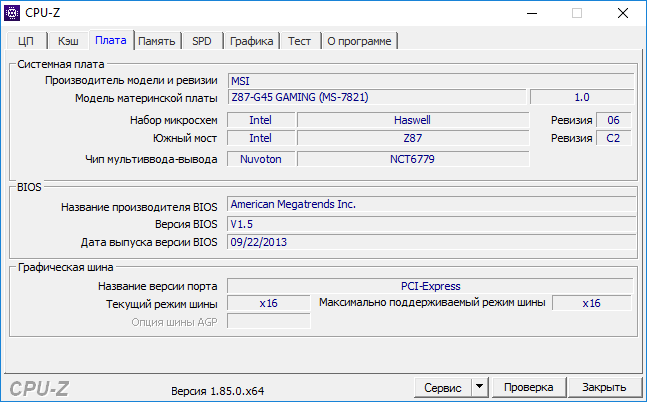Switch to the ЦП tab
Viewport: 647px width, 402px height.
pos(26,41)
